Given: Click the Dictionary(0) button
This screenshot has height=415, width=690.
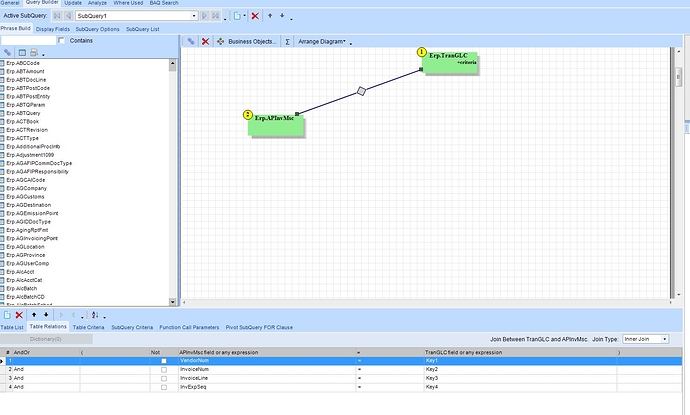Looking at the screenshot, I should pos(46,339).
